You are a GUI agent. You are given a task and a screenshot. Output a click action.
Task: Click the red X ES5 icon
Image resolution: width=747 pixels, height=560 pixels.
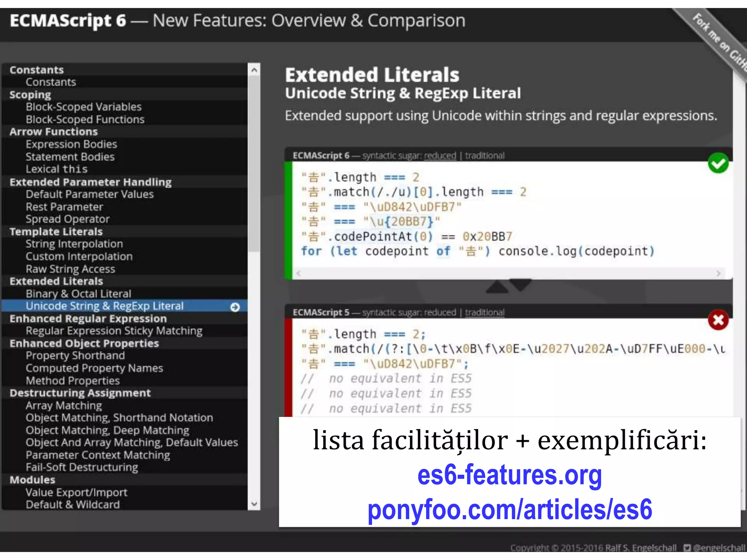[x=718, y=320]
